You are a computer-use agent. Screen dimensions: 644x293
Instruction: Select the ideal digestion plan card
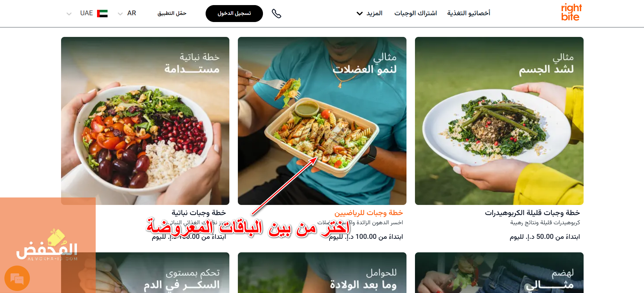(499, 273)
